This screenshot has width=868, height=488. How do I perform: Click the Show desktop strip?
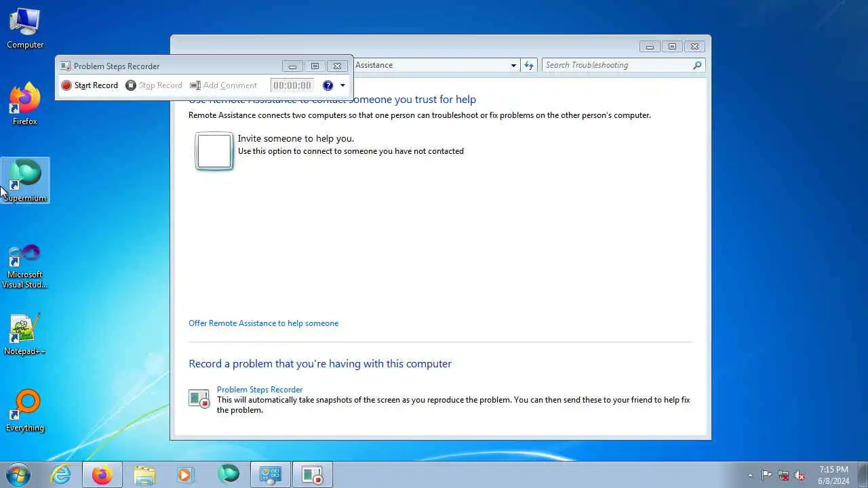[x=863, y=475]
